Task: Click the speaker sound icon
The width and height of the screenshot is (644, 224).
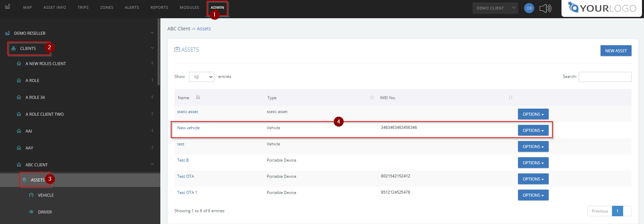Action: (545, 8)
